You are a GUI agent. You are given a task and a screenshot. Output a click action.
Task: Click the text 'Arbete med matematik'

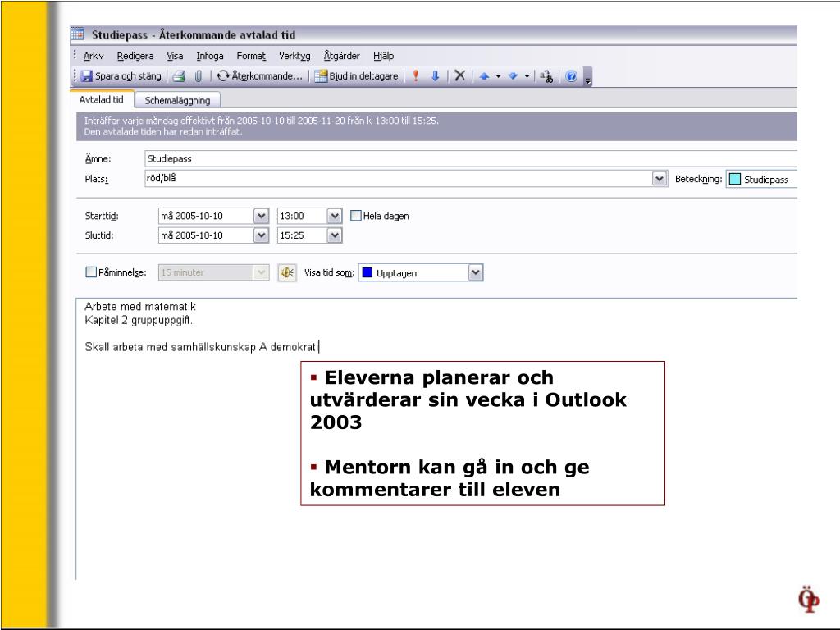(x=140, y=307)
